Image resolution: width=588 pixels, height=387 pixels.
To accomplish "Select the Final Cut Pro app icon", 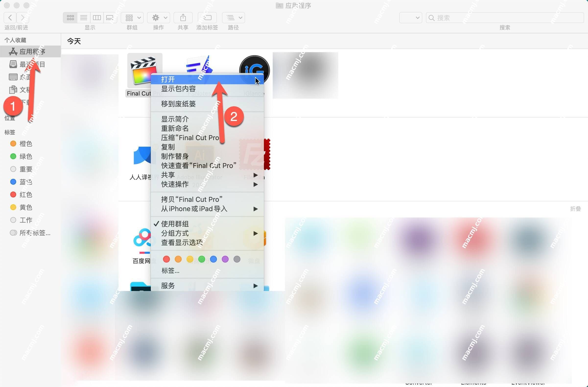I will coord(144,70).
